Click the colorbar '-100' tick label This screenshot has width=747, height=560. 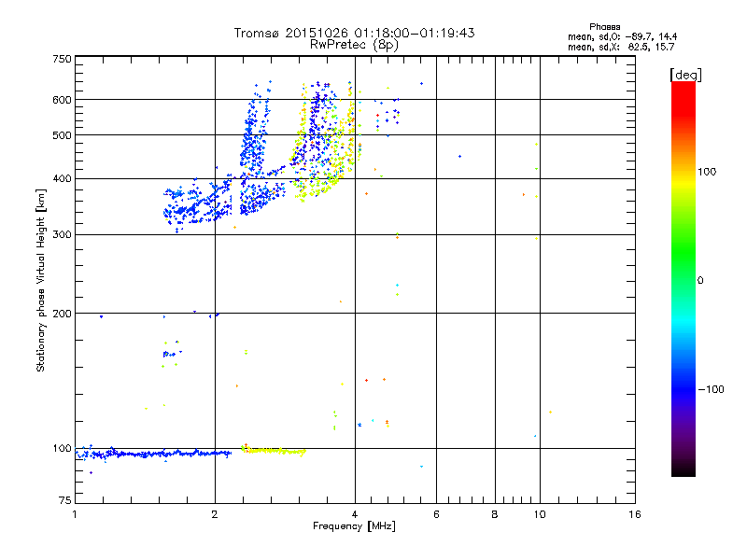pos(711,389)
